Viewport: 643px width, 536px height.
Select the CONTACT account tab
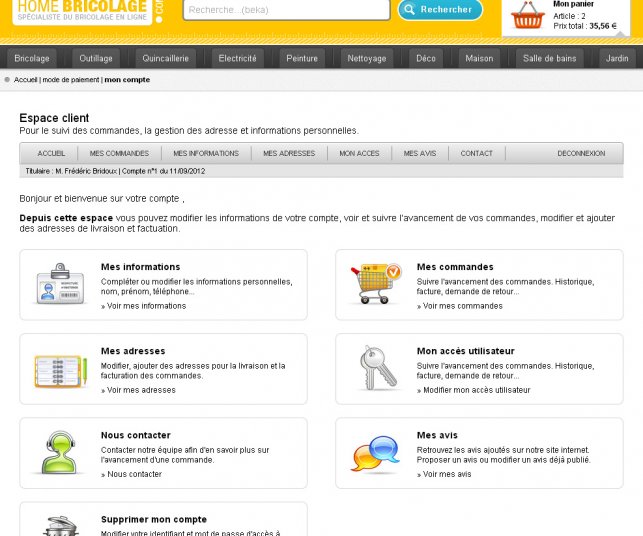point(477,153)
